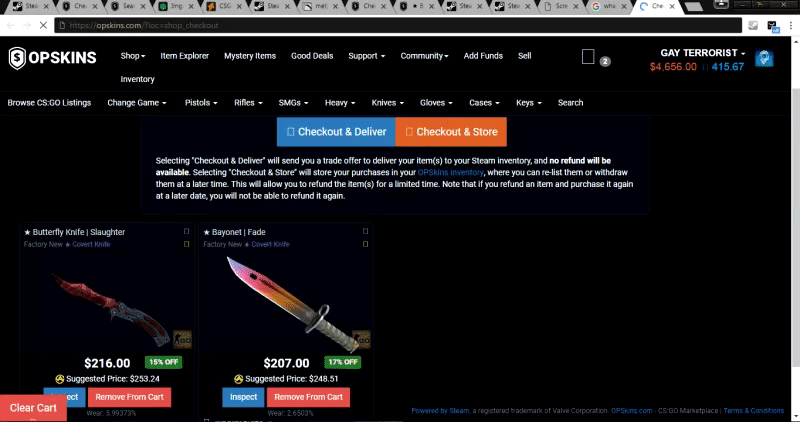
Task: Click the 17% OFF badge
Action: pyautogui.click(x=343, y=362)
